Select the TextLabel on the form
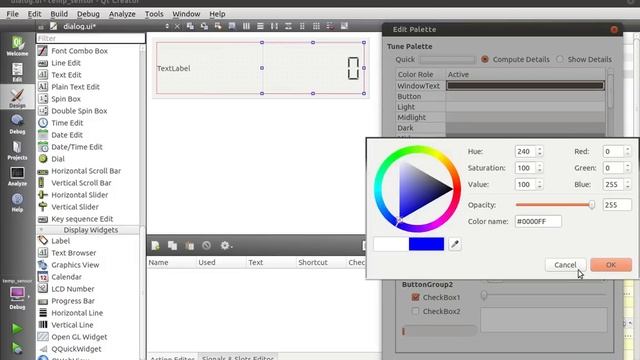Image resolution: width=640 pixels, height=360 pixels. point(174,68)
